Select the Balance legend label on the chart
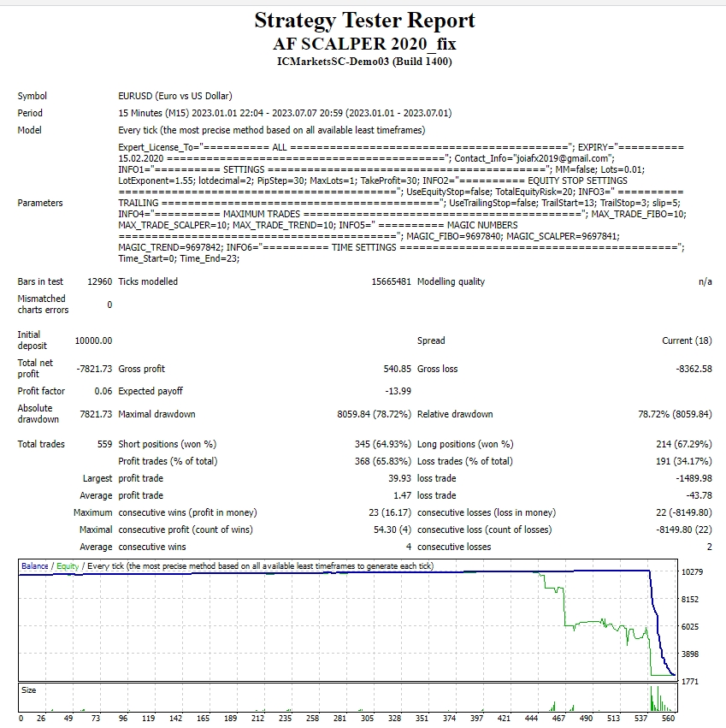The image size is (726, 728). coord(35,566)
